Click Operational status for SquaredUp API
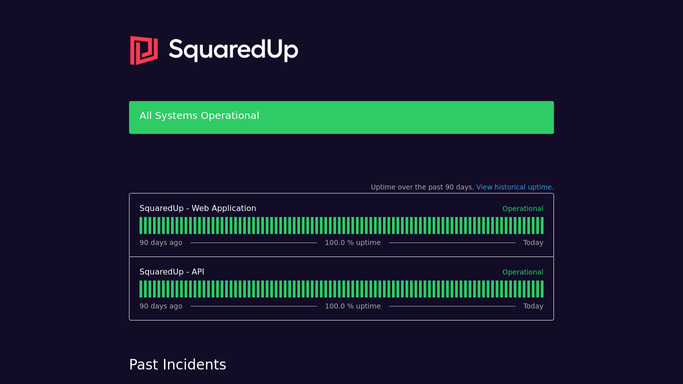The width and height of the screenshot is (683, 384). click(523, 273)
